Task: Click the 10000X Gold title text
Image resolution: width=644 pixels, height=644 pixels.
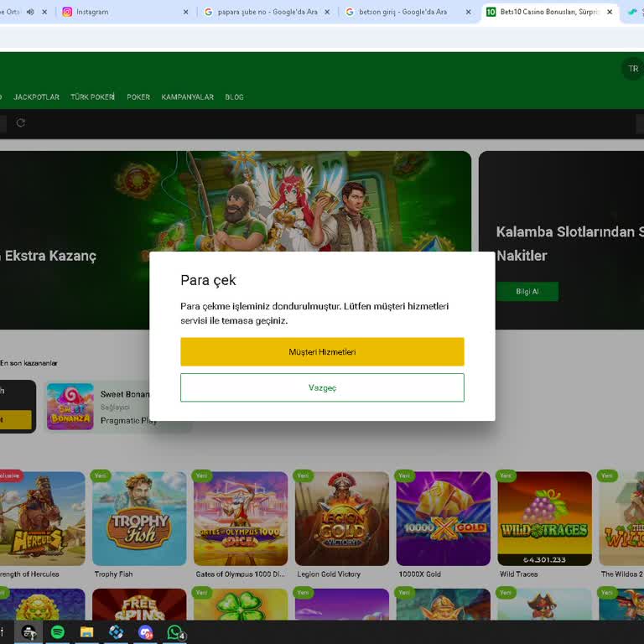Action: (419, 574)
